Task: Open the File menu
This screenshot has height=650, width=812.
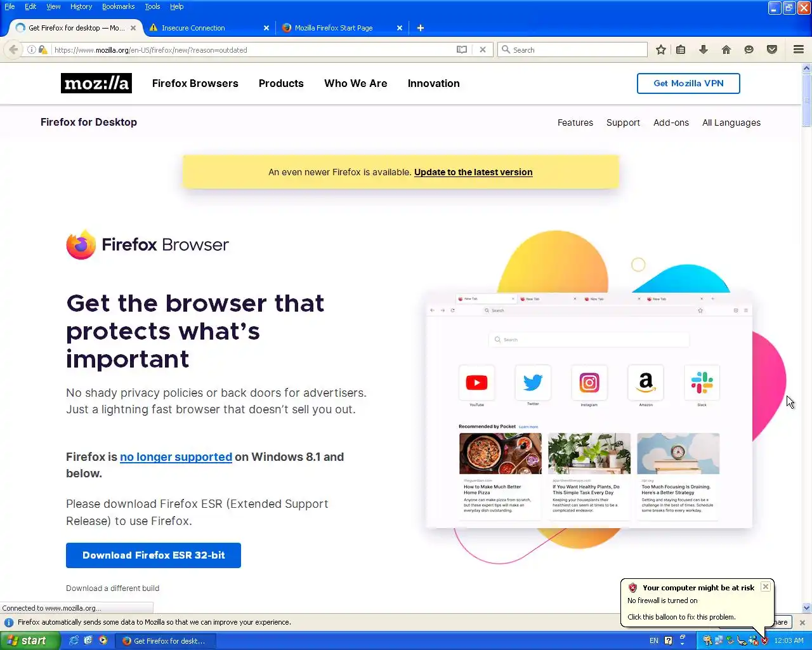Action: pos(10,6)
